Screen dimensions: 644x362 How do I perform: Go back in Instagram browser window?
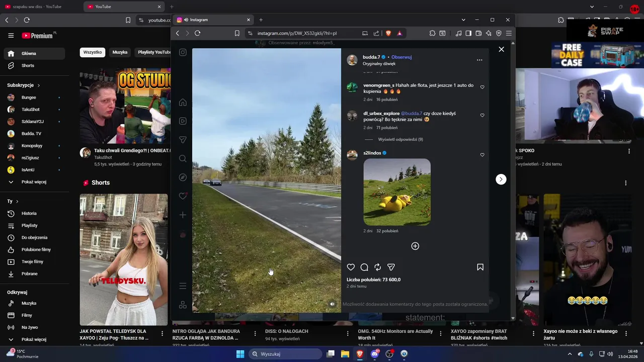178,33
